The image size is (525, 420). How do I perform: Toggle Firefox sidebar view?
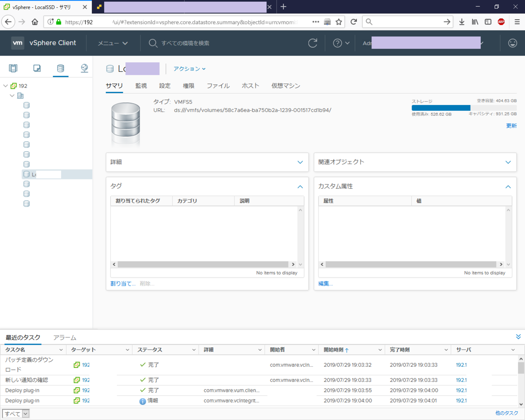coord(488,22)
